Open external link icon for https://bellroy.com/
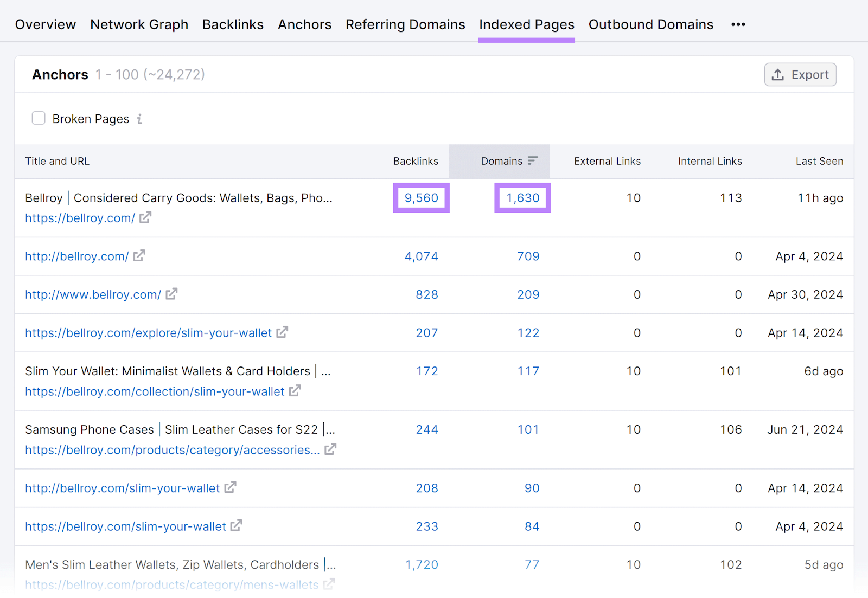 tap(145, 217)
